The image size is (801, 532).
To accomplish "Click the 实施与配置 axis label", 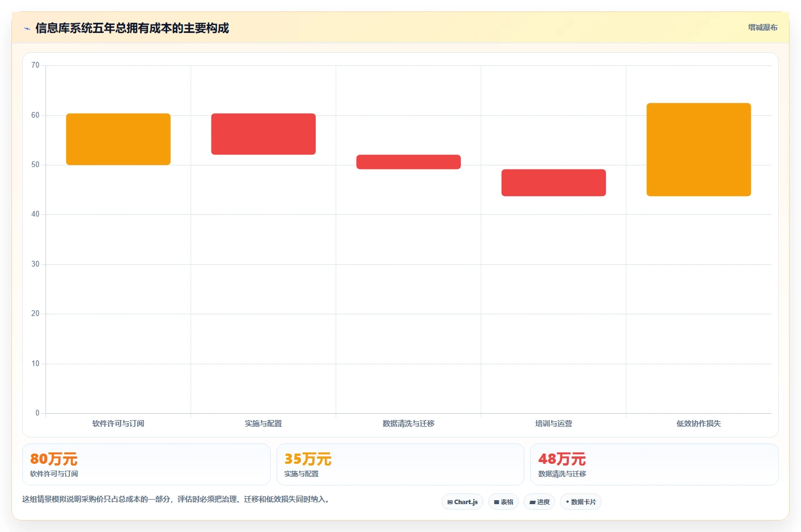I will (x=263, y=423).
